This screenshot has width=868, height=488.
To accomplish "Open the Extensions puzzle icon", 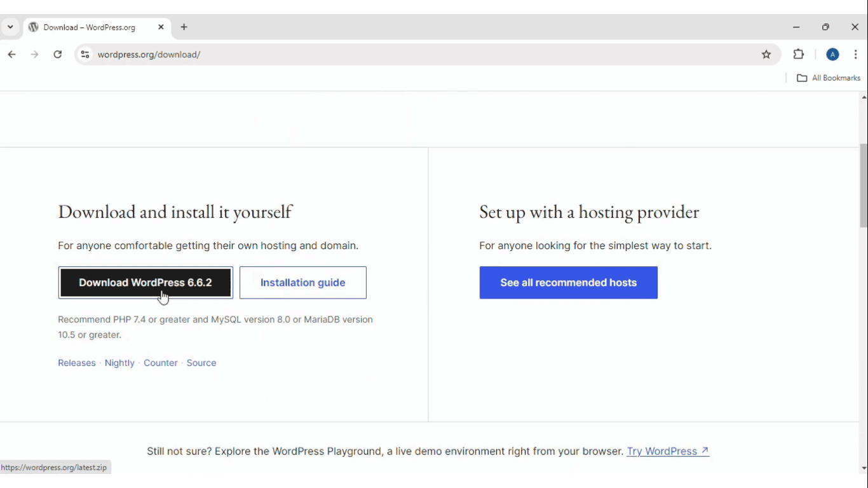I will coord(799,55).
